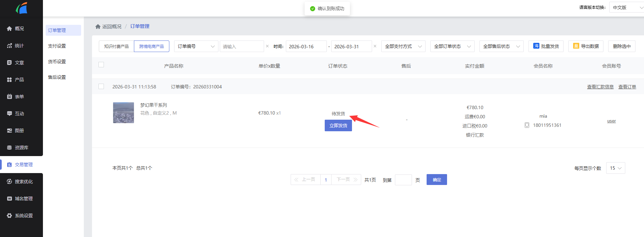
Task: Open the 查看汇款信息 link
Action: tap(600, 87)
